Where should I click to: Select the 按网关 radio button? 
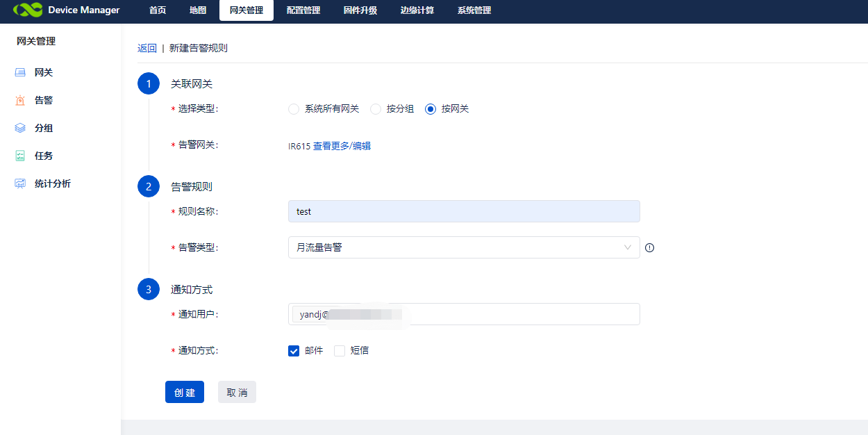point(431,109)
